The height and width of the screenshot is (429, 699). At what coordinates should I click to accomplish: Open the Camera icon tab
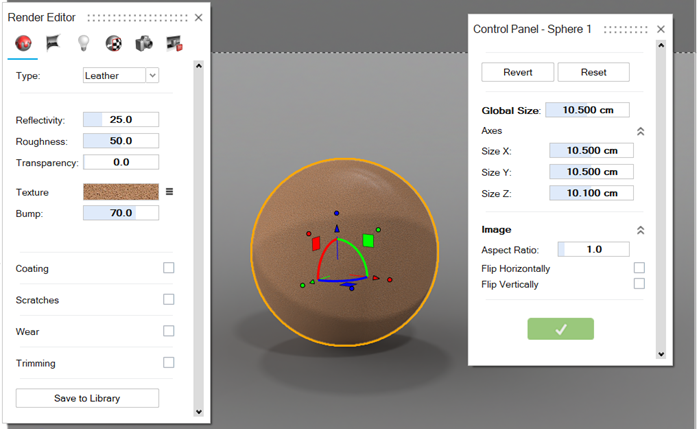pos(144,43)
